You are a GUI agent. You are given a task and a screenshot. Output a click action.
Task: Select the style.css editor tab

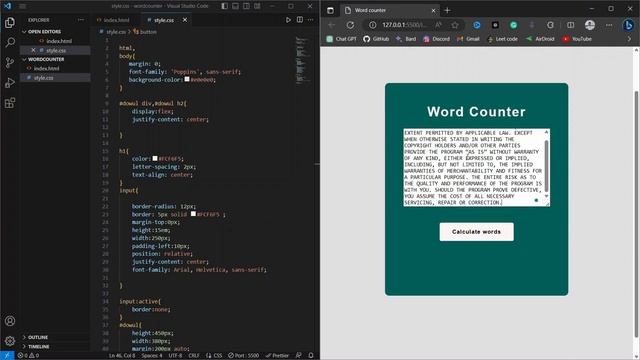(x=163, y=20)
